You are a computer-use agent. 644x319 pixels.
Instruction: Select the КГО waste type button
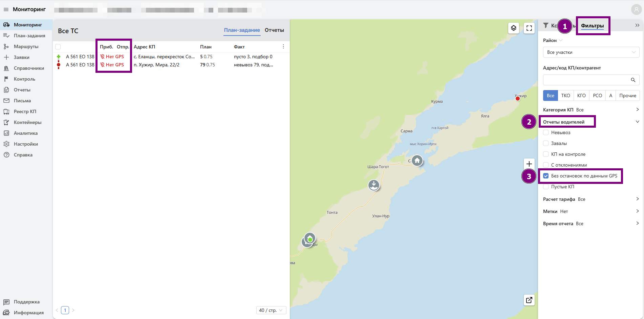[x=581, y=95]
